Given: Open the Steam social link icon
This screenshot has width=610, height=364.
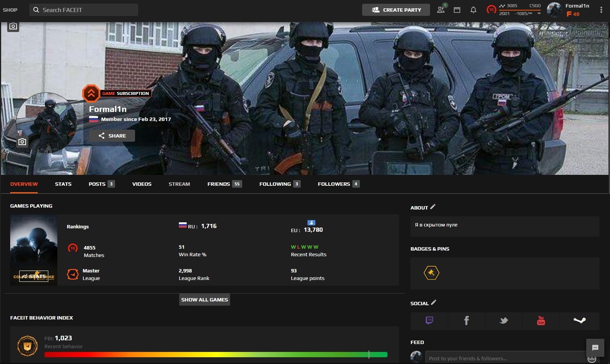Looking at the screenshot, I should pyautogui.click(x=579, y=321).
